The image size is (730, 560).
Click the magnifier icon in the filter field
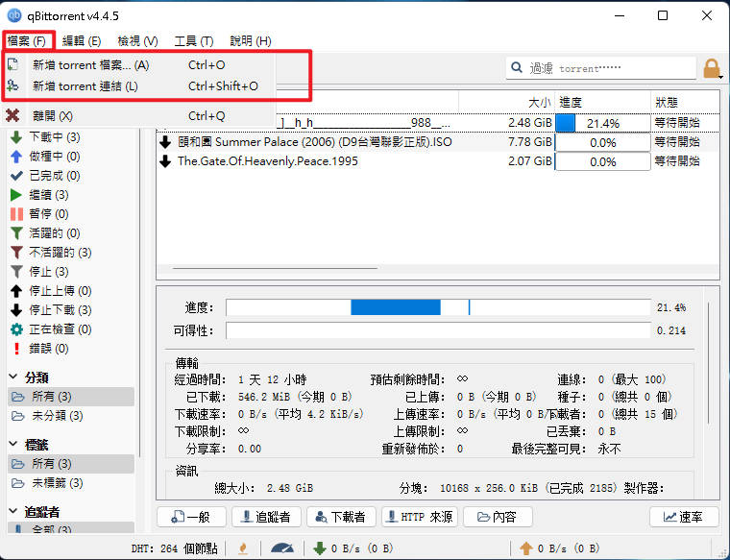click(x=517, y=68)
